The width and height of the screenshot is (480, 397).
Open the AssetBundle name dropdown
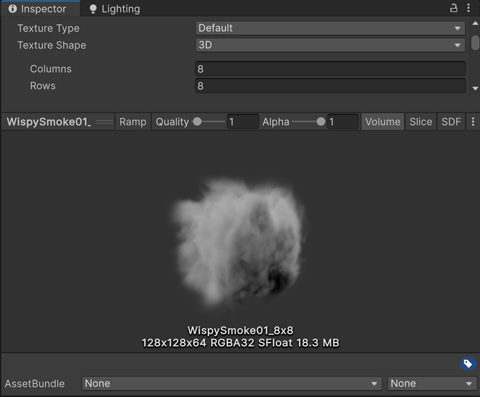pyautogui.click(x=232, y=383)
